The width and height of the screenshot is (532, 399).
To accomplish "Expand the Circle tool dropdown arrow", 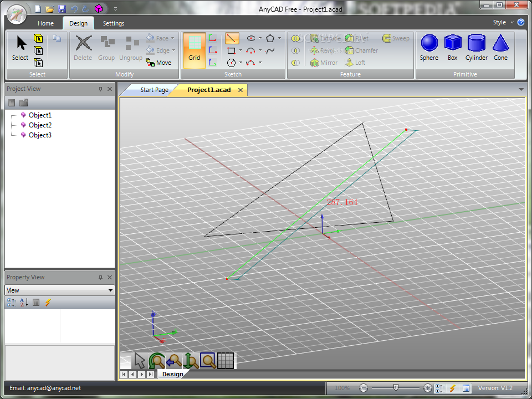I will [x=241, y=63].
